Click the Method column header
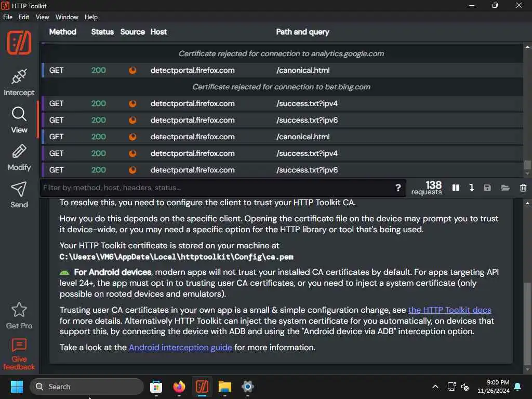The height and width of the screenshot is (399, 532). point(63,32)
